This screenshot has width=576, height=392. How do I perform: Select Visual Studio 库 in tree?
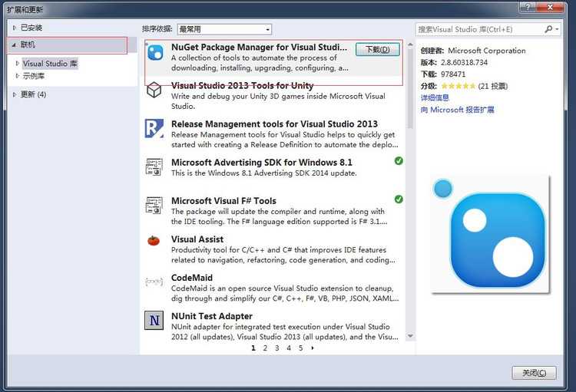pos(50,64)
